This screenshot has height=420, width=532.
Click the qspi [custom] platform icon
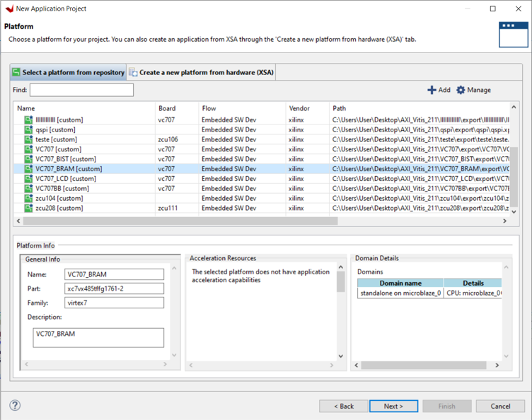[28, 129]
